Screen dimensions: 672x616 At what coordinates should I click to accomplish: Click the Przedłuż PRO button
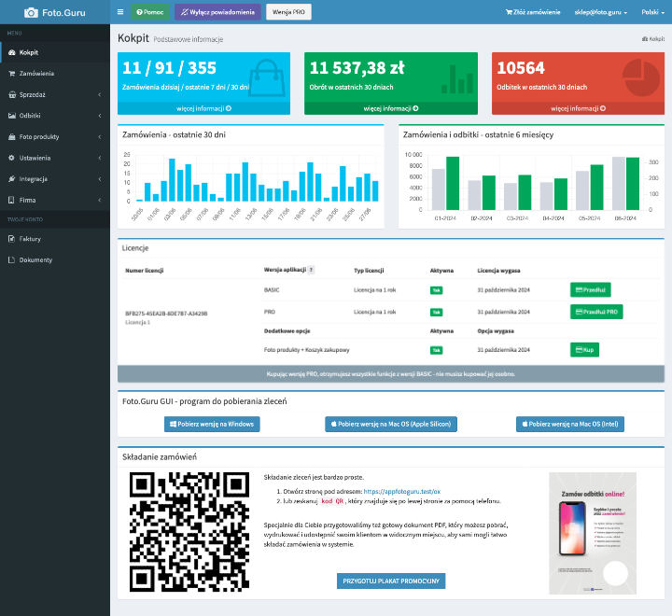[596, 312]
